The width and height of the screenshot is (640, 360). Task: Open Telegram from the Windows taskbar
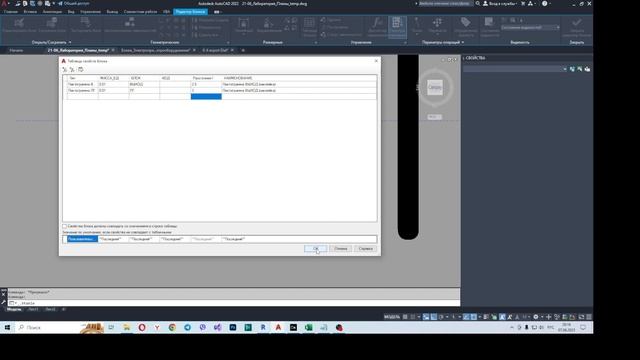[187, 327]
